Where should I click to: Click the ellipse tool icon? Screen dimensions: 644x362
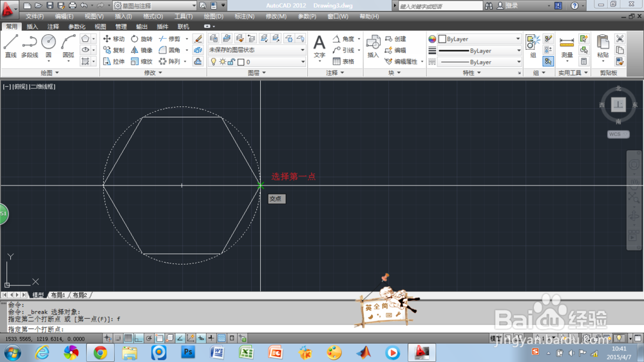(x=85, y=50)
